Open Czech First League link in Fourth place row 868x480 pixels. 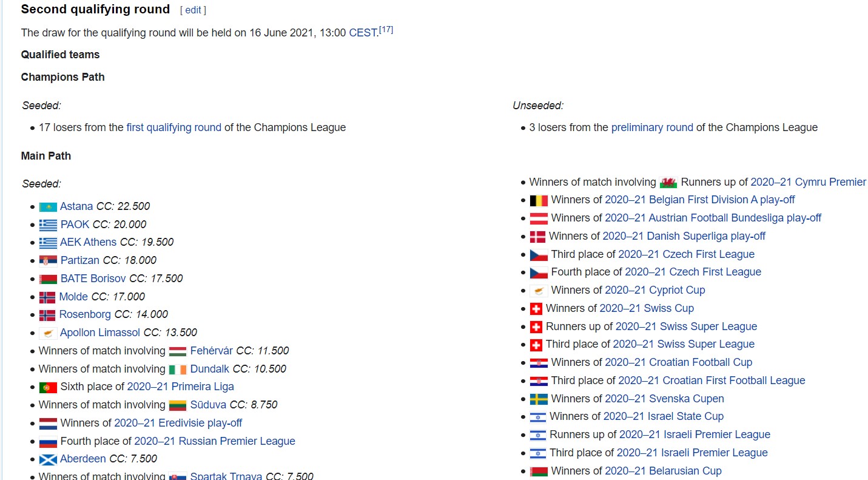click(693, 272)
